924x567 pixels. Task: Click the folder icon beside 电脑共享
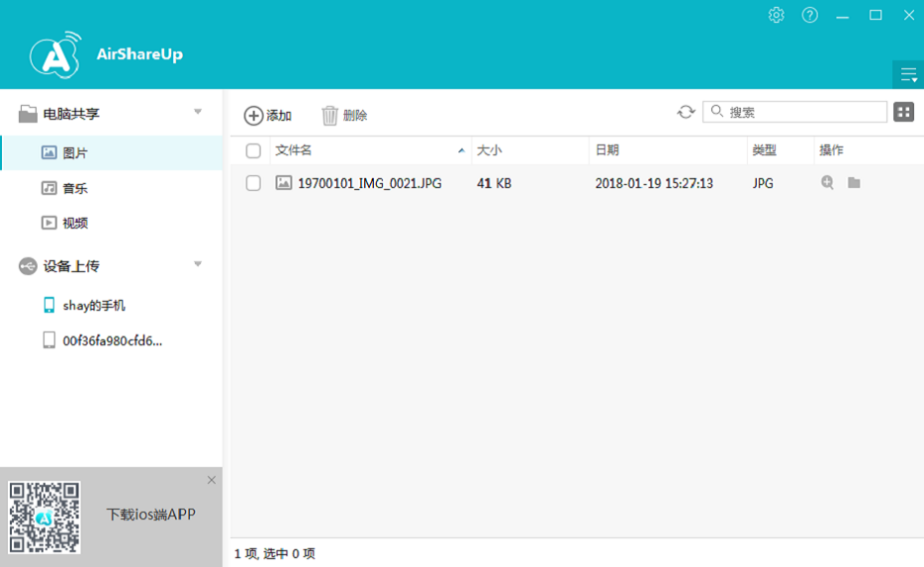click(28, 114)
